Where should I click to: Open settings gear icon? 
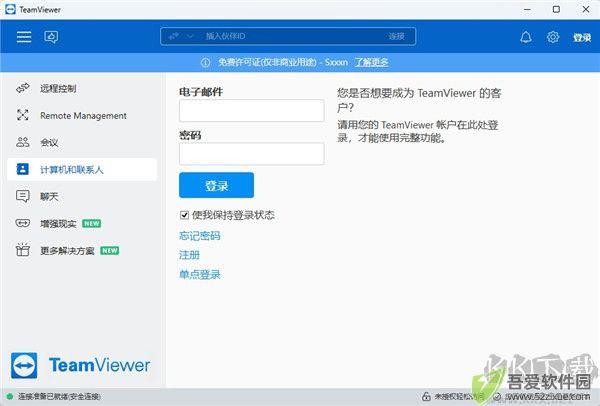[x=553, y=37]
